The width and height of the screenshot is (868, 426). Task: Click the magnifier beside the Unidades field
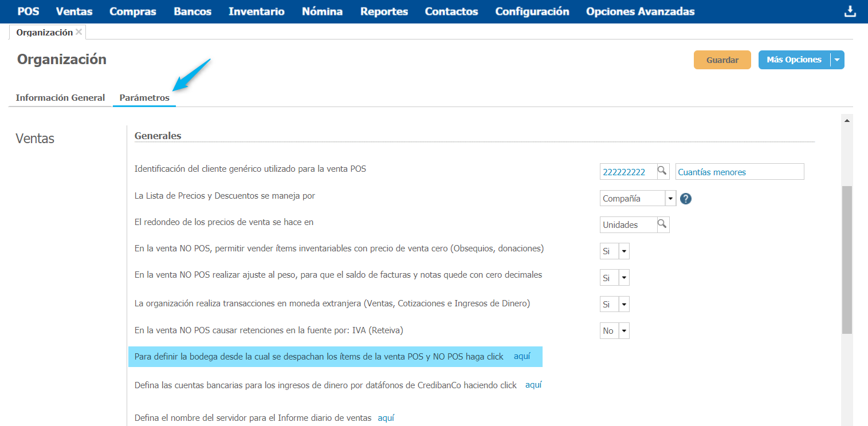pos(662,224)
